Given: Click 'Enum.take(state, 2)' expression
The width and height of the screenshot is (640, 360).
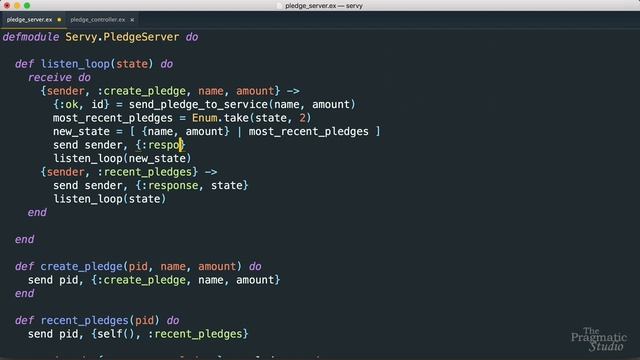Looking at the screenshot, I should [251, 118].
